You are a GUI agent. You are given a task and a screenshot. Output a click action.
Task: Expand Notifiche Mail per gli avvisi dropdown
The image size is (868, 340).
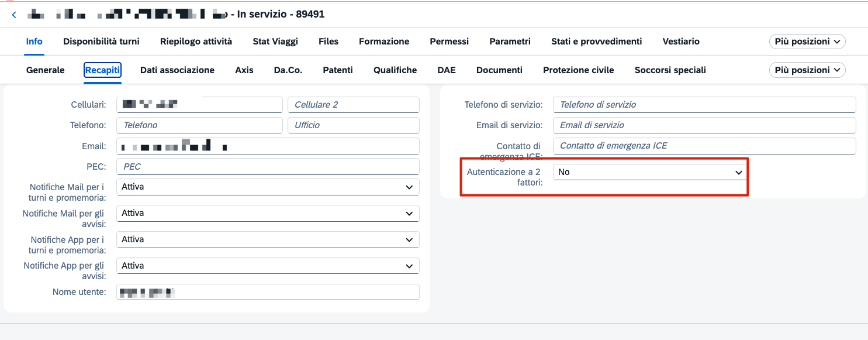click(268, 213)
